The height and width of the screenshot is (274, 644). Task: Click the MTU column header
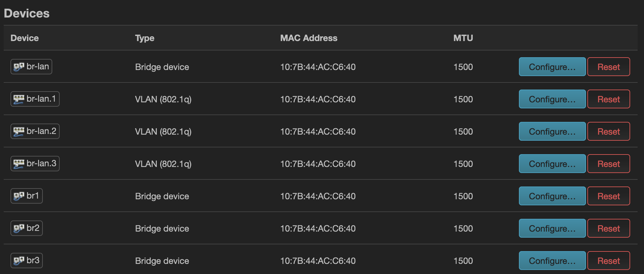(x=463, y=38)
